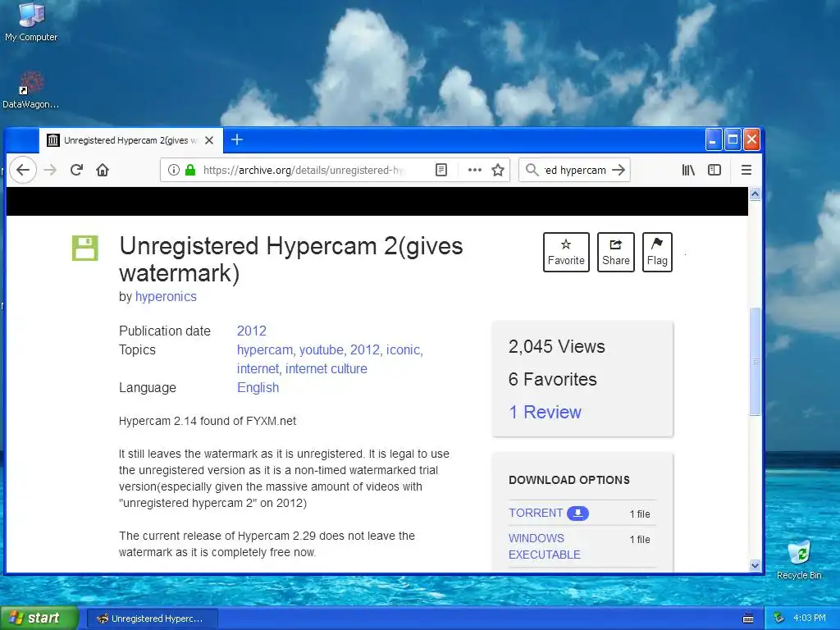Open the internet culture topic link
This screenshot has width=840, height=630.
pyautogui.click(x=326, y=368)
